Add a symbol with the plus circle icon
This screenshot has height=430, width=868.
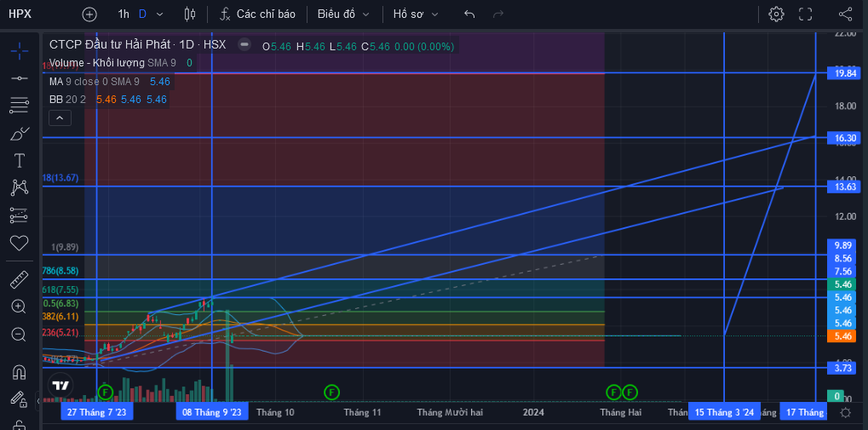pyautogui.click(x=89, y=14)
